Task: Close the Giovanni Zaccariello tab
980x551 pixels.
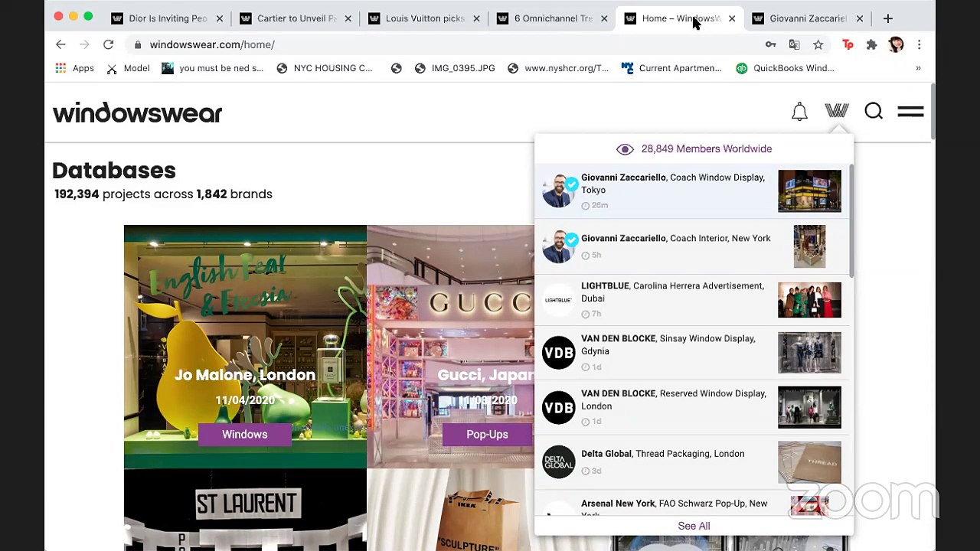Action: 859,18
